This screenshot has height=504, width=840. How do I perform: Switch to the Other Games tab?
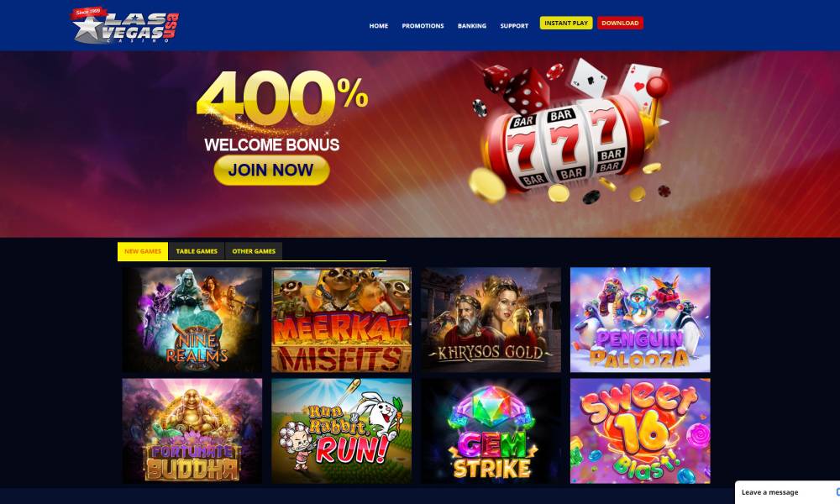254,251
